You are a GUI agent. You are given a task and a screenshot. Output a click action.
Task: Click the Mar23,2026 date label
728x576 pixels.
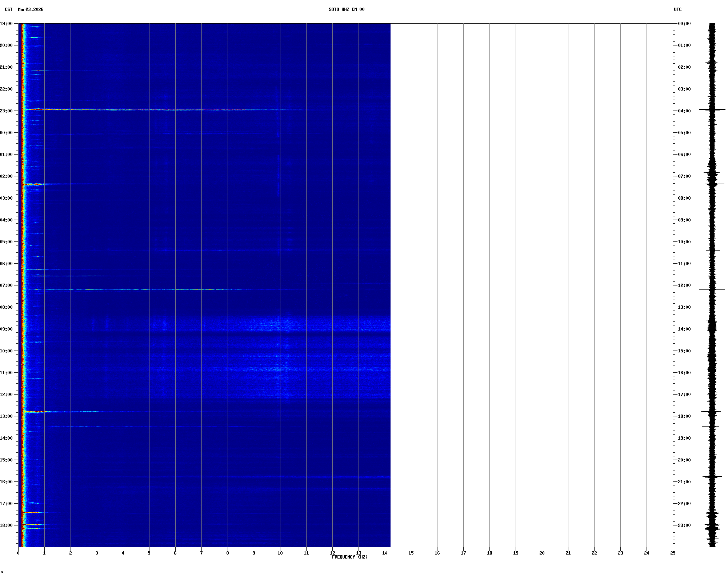click(x=31, y=9)
